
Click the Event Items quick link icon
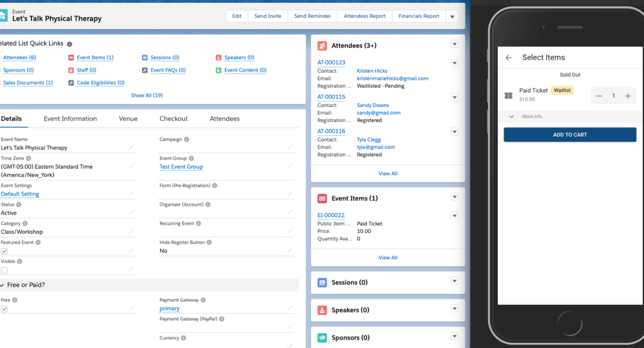tap(71, 58)
